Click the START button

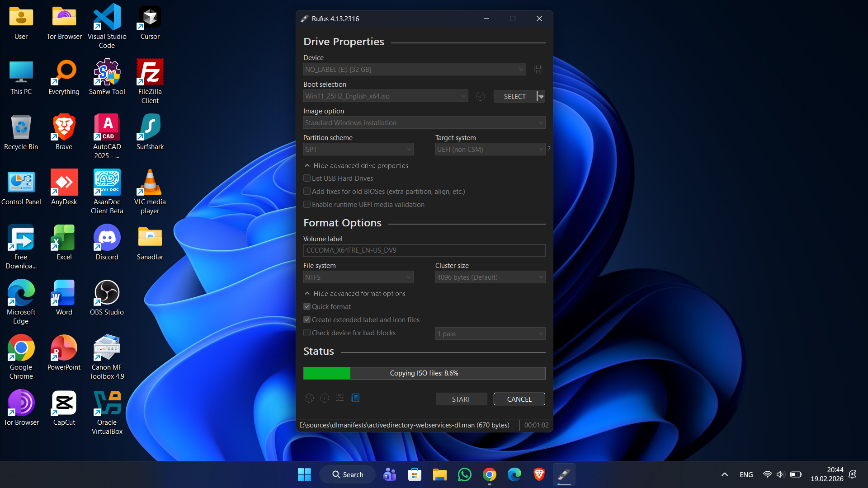461,399
